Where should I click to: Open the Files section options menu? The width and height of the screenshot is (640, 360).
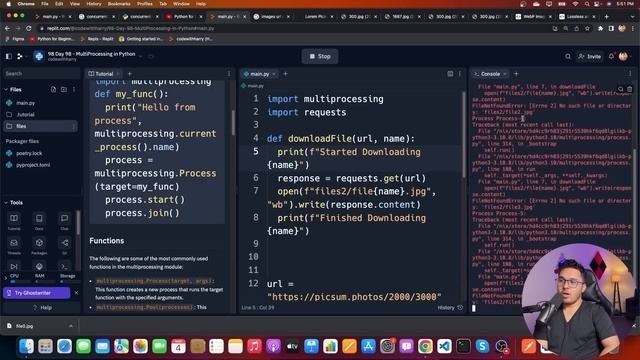click(x=74, y=89)
